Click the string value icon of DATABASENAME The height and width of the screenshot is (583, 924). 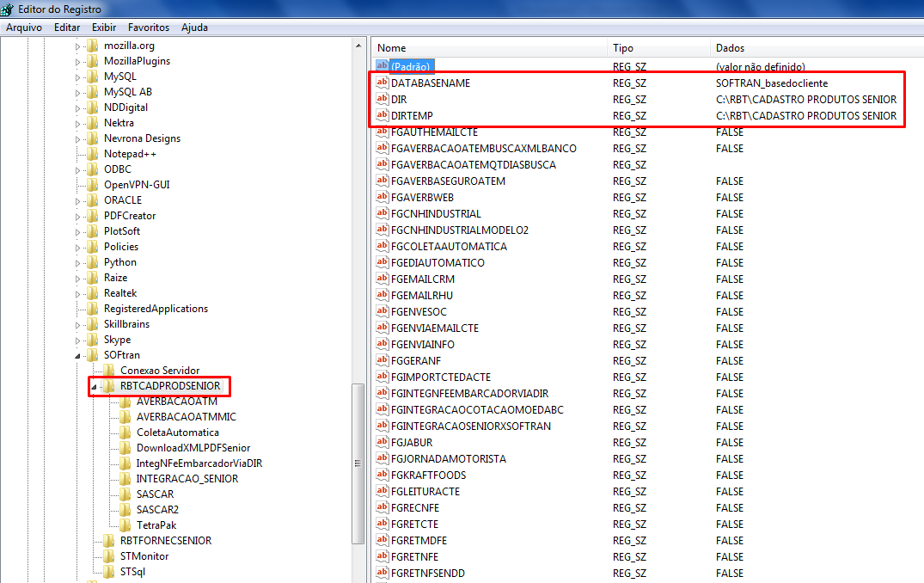click(x=382, y=83)
